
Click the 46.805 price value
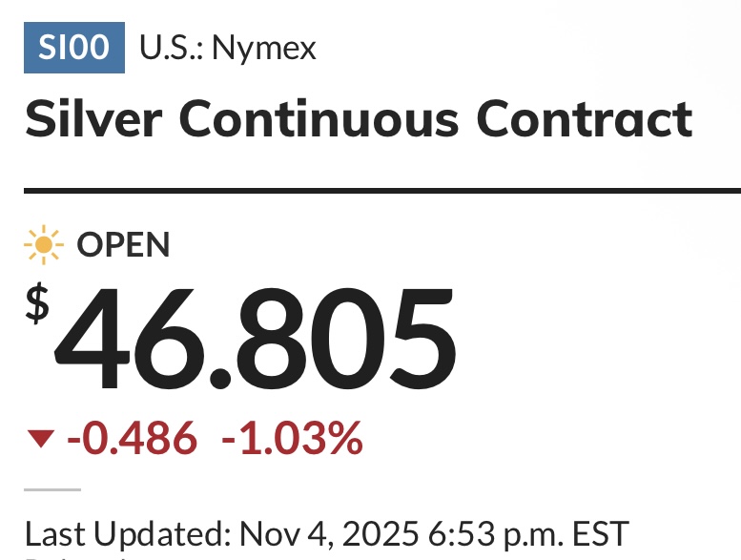pyautogui.click(x=255, y=337)
